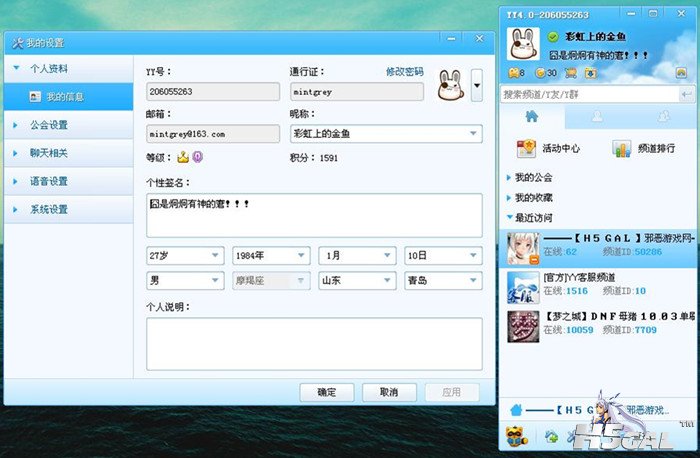Close the 我的设置 settings window

(x=479, y=38)
